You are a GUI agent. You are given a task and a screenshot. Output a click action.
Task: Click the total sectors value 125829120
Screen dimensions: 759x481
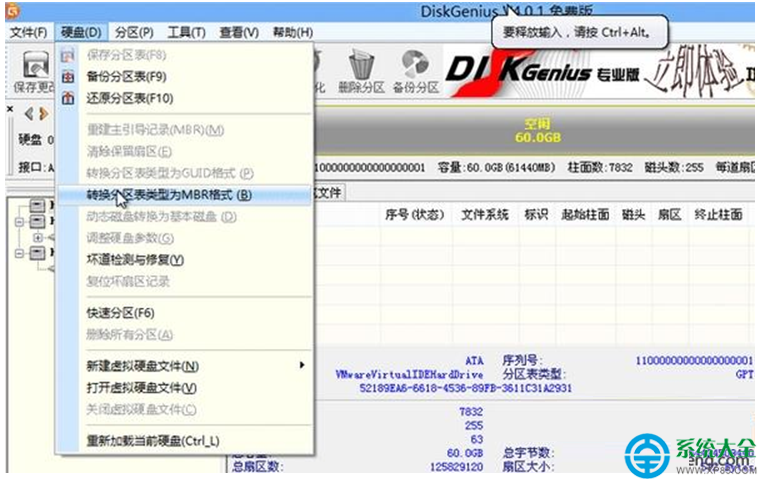(x=456, y=467)
